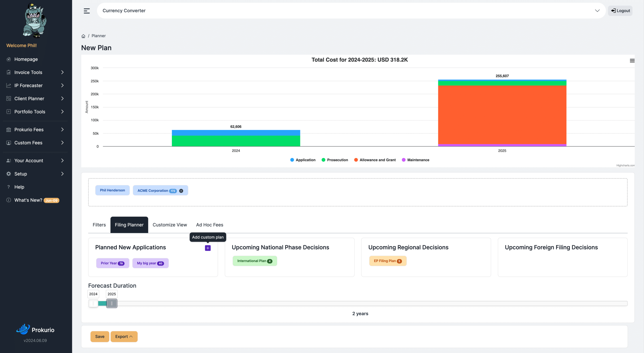Toggle the Maintenance legend series

[415, 160]
